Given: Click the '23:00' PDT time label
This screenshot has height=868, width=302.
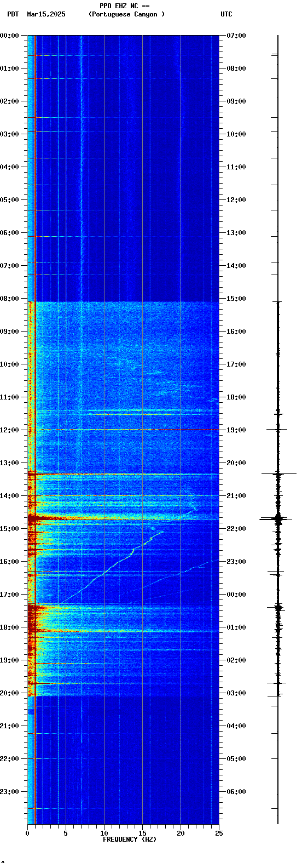Looking at the screenshot, I should 9,792.
